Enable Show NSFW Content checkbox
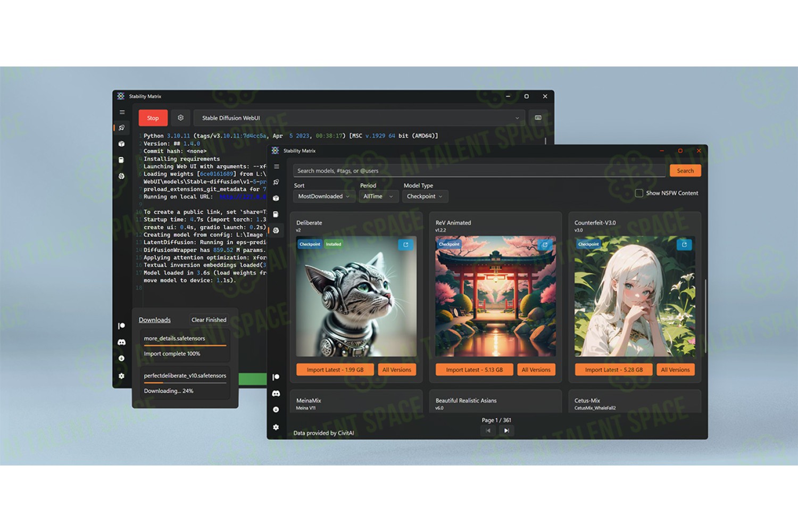The width and height of the screenshot is (798, 532). pos(639,193)
